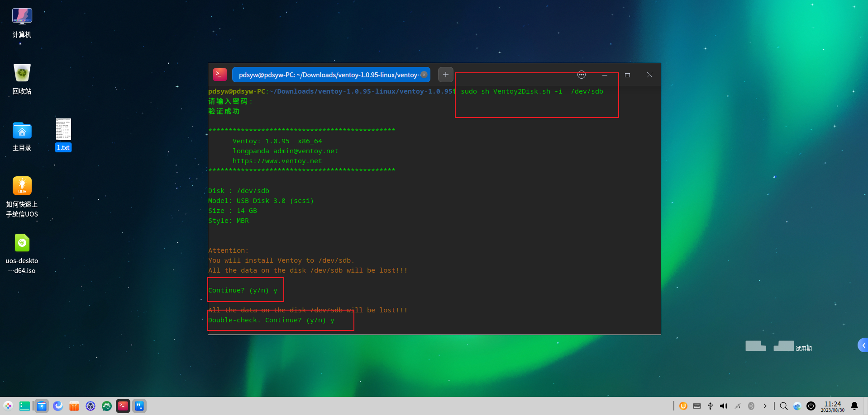Viewport: 868px width, 415px height.
Task: Click the 'You will install Ventoy to /dev/sdb.' line
Action: [281, 260]
